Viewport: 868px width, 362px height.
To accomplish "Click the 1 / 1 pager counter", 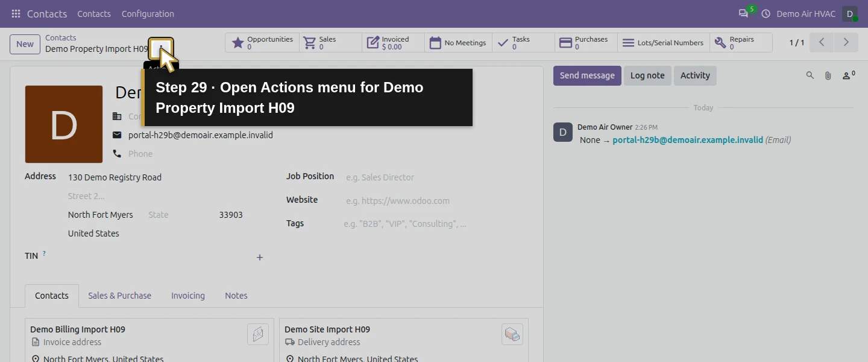I will coord(797,43).
